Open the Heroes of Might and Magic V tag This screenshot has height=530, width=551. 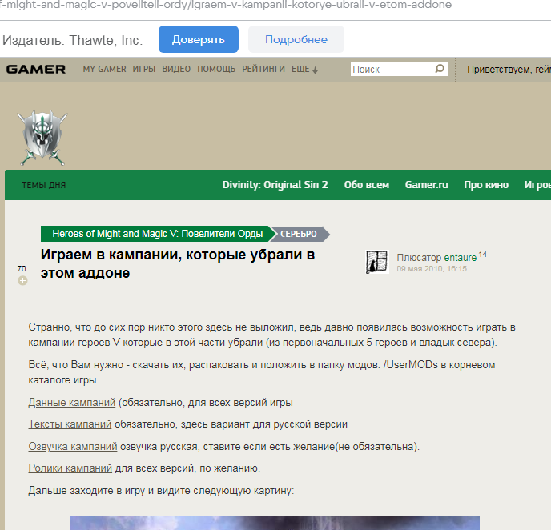coord(157,234)
